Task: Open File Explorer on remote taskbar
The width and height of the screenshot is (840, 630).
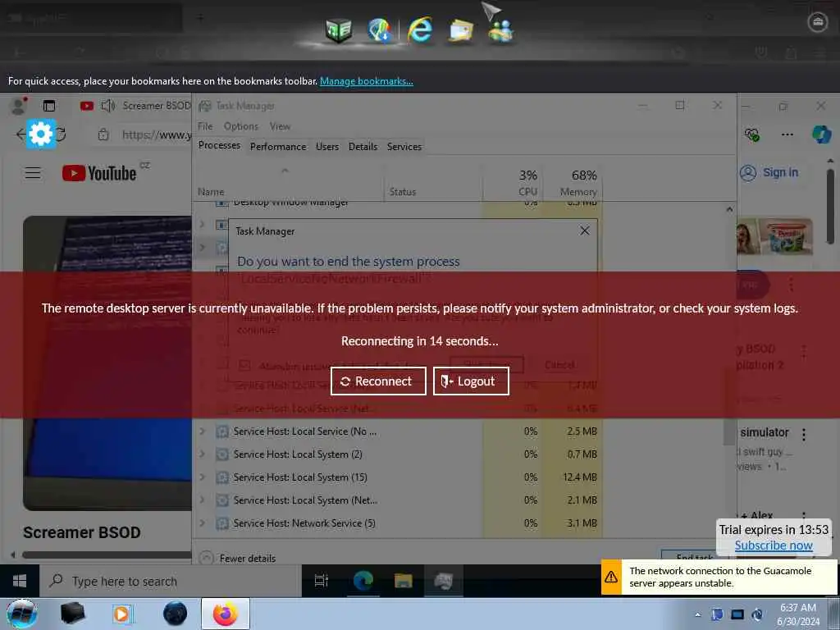Action: click(x=403, y=581)
